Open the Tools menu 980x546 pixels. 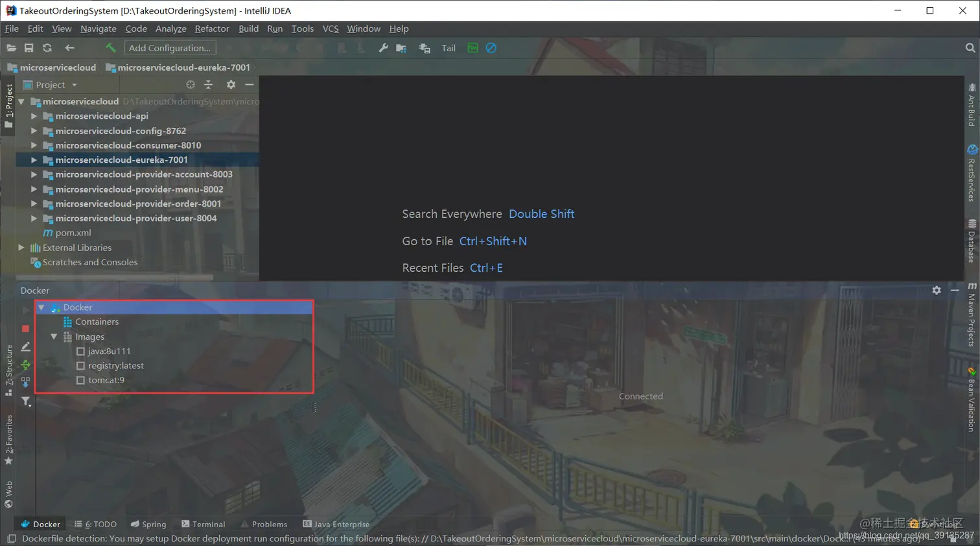(303, 29)
